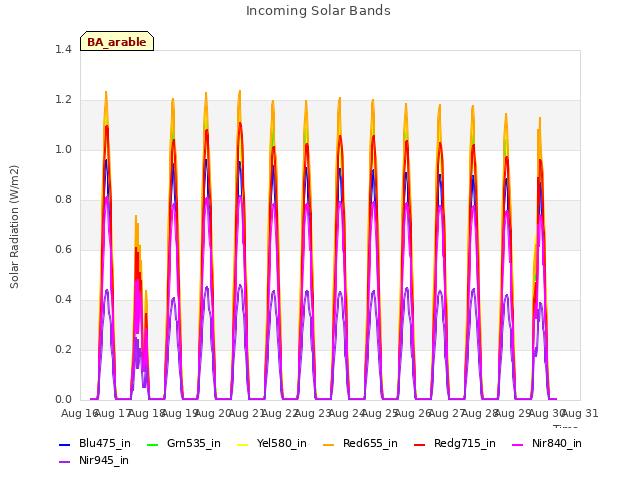This screenshot has width=640, height=480.
Task: Click the Solar Radiation (W/m2) axis label
Action: [14, 227]
